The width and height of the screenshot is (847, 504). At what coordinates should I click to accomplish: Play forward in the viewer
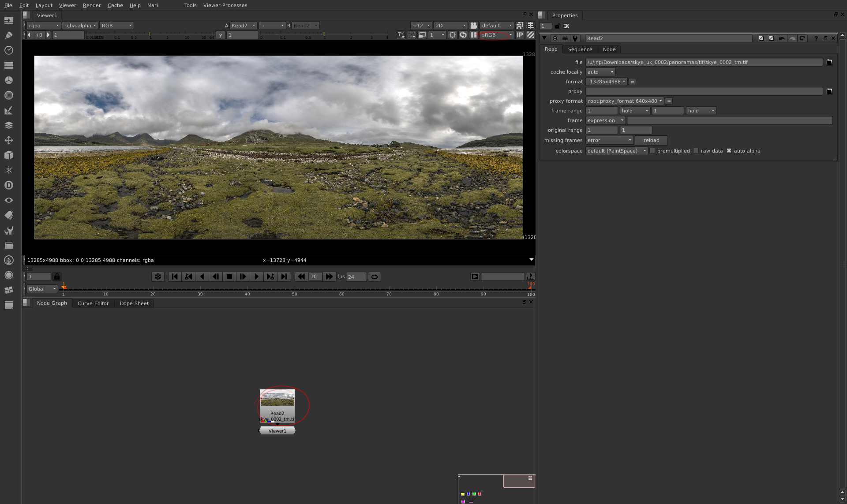[x=256, y=276]
